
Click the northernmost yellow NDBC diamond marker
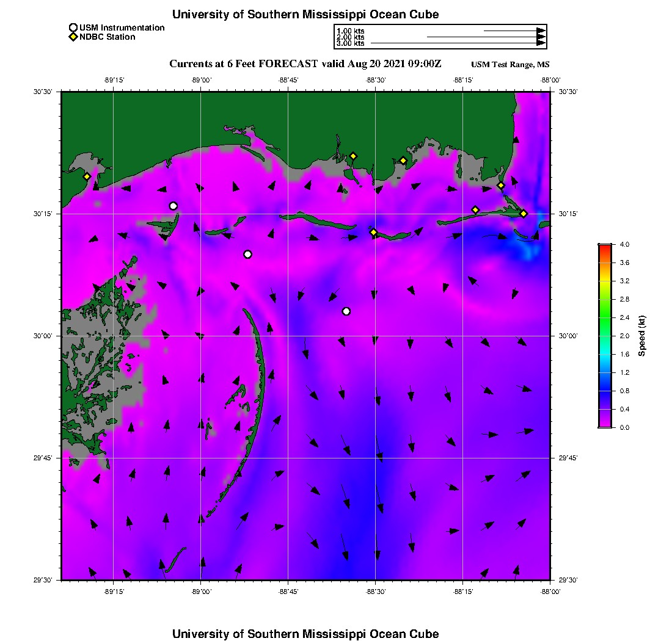tap(353, 156)
